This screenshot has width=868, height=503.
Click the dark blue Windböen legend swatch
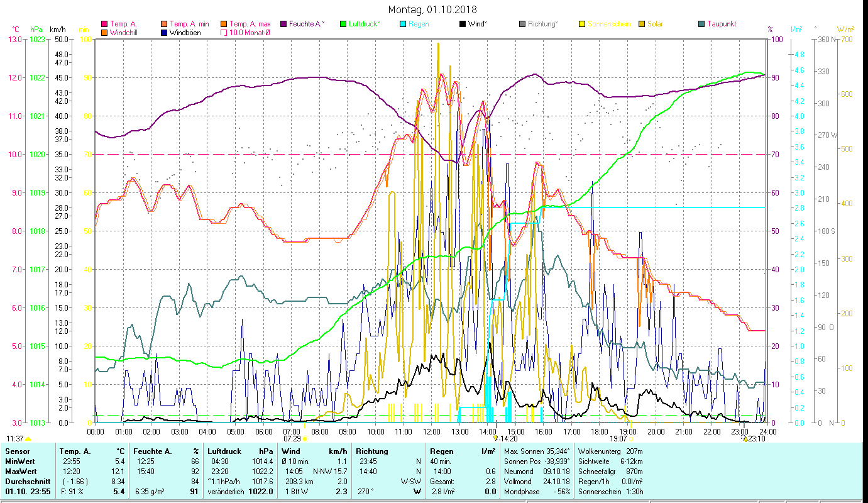click(163, 32)
